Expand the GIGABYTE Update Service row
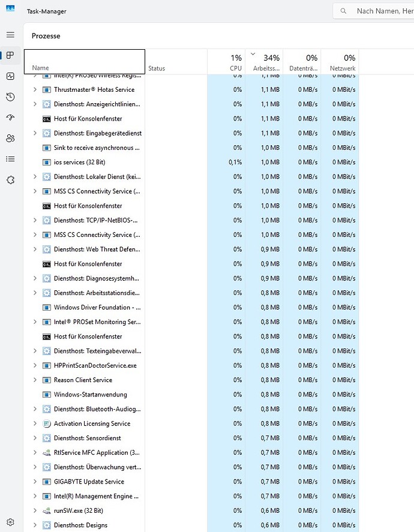414x532 pixels. point(35,482)
